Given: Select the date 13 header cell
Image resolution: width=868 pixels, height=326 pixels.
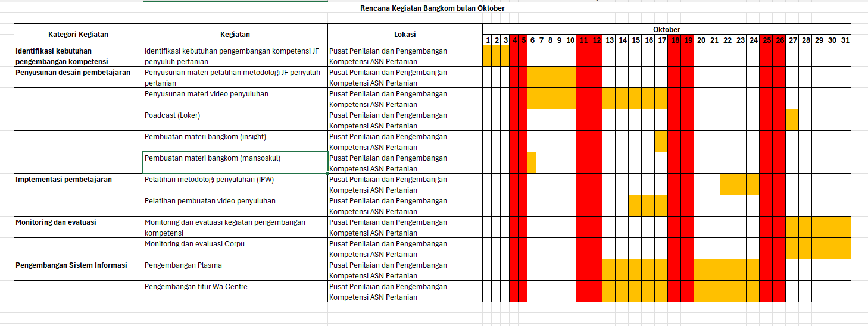Looking at the screenshot, I should click(x=610, y=40).
